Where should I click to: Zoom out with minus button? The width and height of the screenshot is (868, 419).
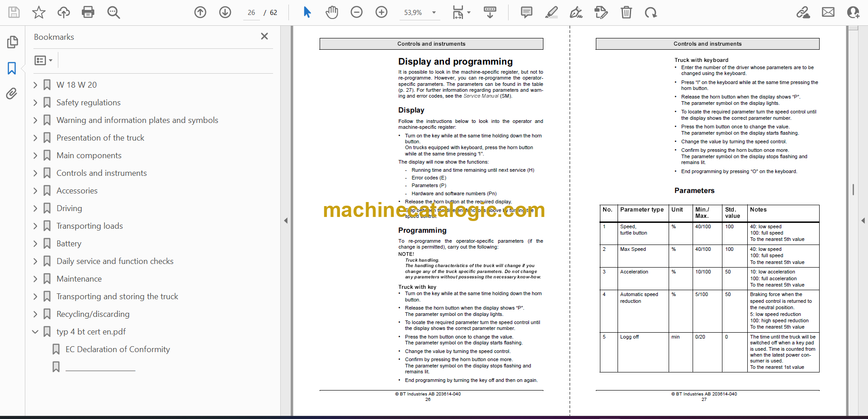click(x=357, y=12)
